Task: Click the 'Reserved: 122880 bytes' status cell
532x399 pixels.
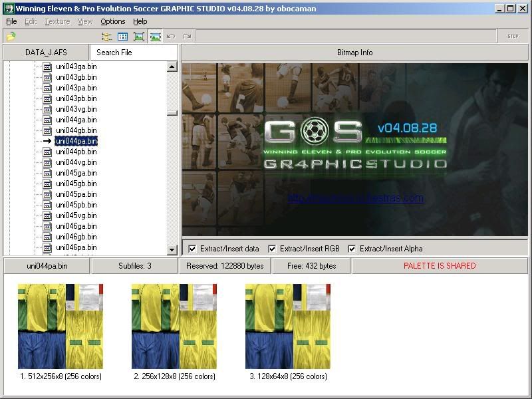Action: pos(225,266)
